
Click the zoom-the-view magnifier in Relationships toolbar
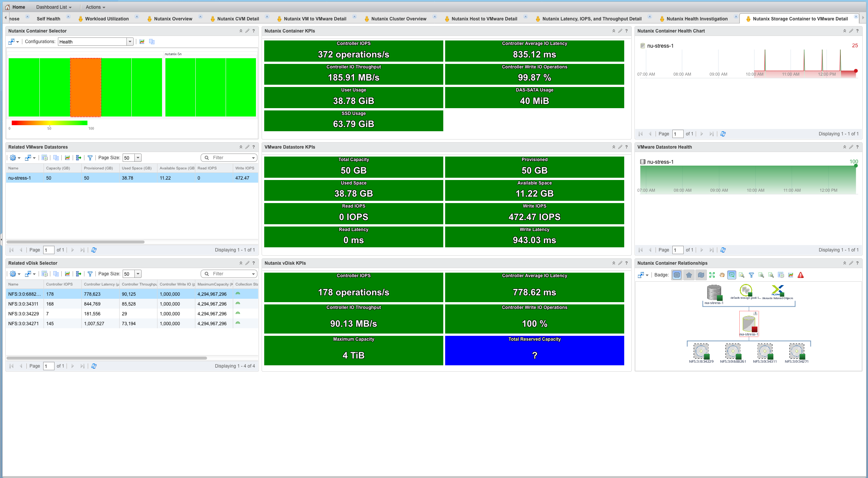[742, 275]
